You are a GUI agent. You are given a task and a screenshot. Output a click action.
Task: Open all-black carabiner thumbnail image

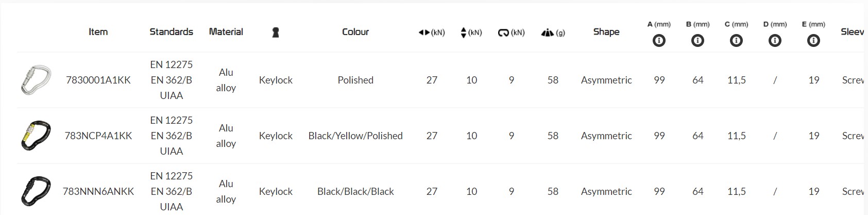click(36, 191)
